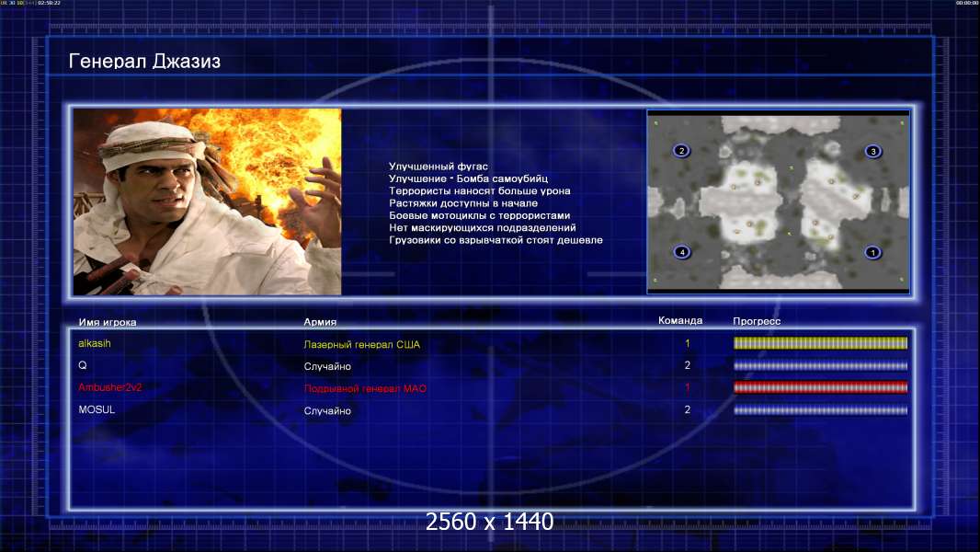Click the Имя игрока column header
The width and height of the screenshot is (980, 552).
(x=108, y=323)
